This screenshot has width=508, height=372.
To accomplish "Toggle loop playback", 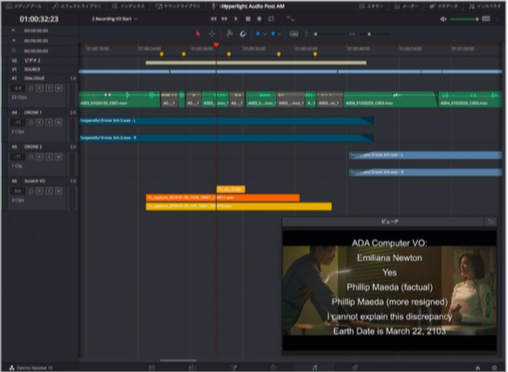I will 271,19.
